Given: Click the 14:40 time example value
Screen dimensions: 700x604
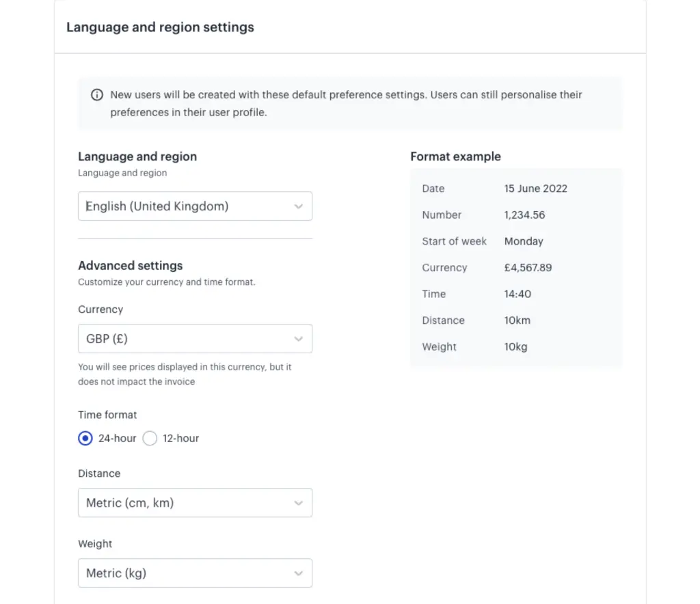Looking at the screenshot, I should pyautogui.click(x=517, y=294).
